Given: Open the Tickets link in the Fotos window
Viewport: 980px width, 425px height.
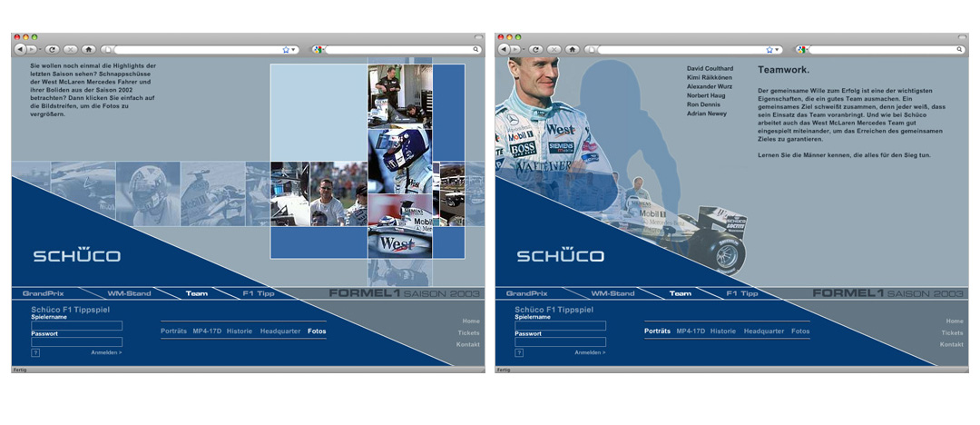Looking at the screenshot, I should coord(469,333).
